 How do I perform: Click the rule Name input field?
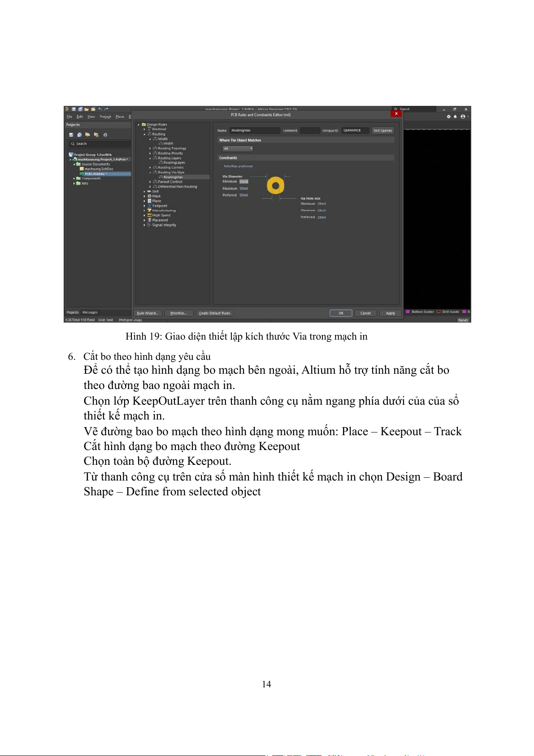[x=254, y=131]
